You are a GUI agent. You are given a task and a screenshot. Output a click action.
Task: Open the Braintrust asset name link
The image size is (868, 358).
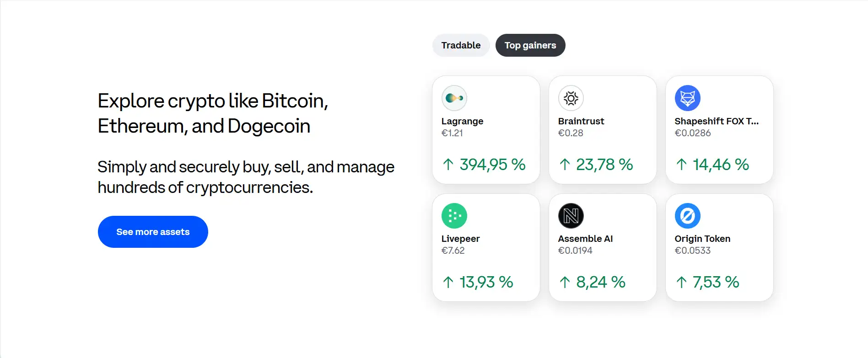pos(581,121)
